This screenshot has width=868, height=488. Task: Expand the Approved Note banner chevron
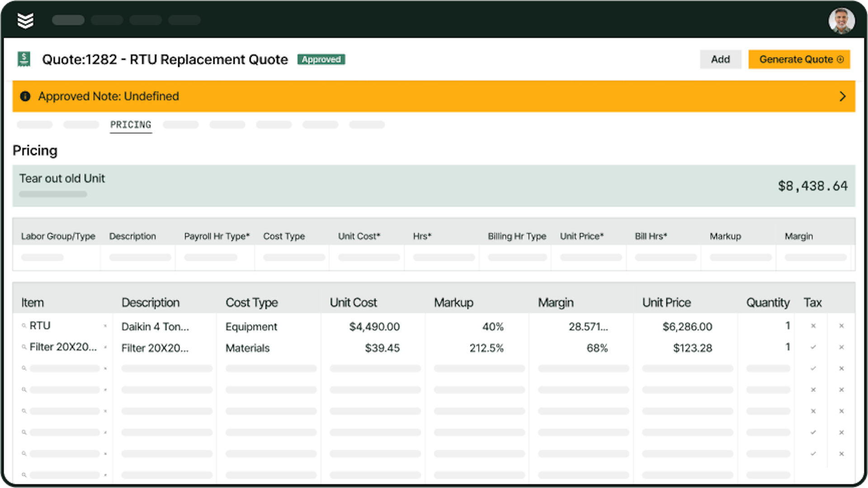(x=842, y=96)
